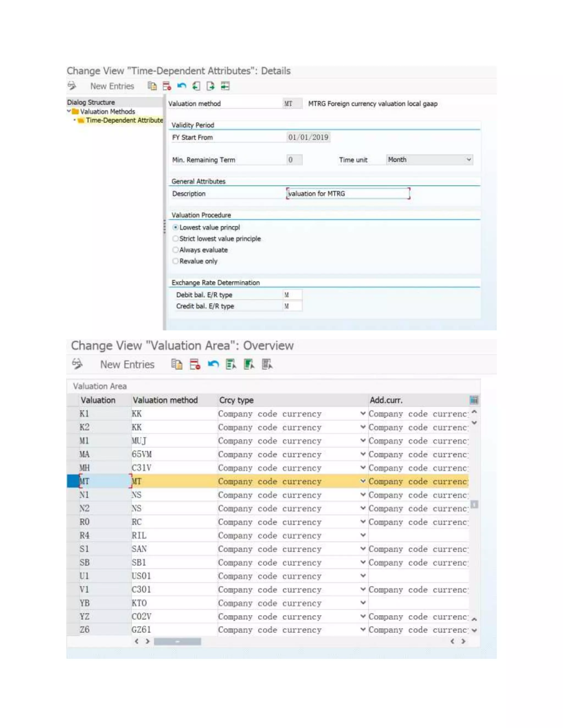Open Crcy type dropdown for row K1

363,414
